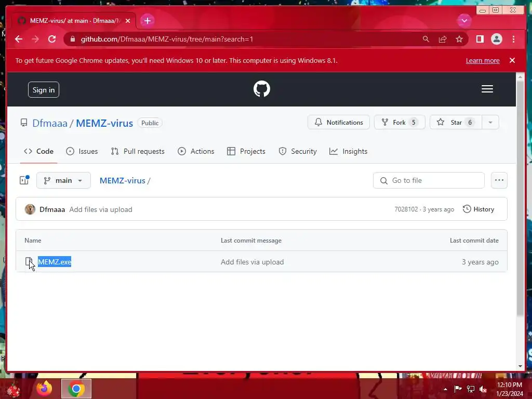Open MEMZ.exe row commit message link
Screen dimensions: 532x399
tap(252, 262)
